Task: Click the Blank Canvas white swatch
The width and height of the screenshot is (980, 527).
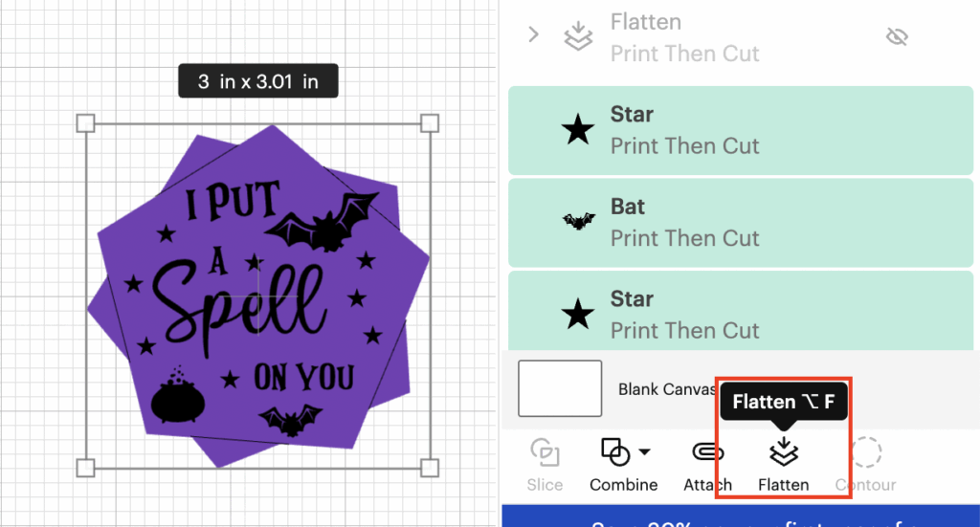Action: click(x=560, y=388)
